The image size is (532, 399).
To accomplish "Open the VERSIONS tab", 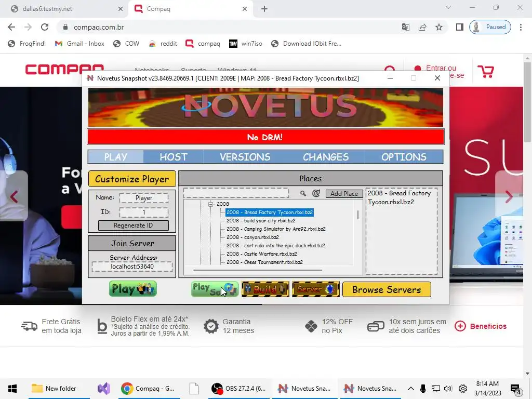I will (x=245, y=157).
